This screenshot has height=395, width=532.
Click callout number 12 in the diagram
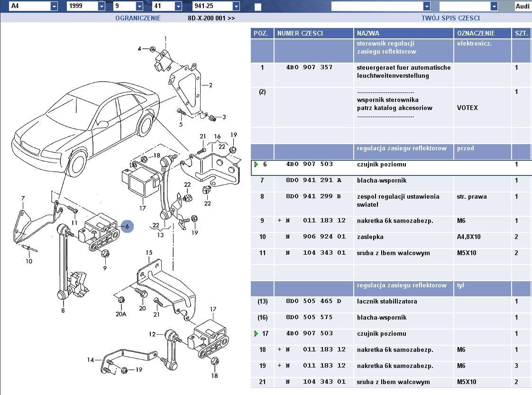click(152, 334)
